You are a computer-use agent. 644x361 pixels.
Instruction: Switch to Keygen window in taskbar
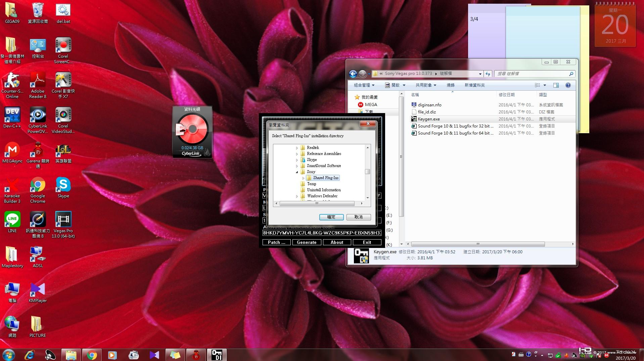[217, 355]
